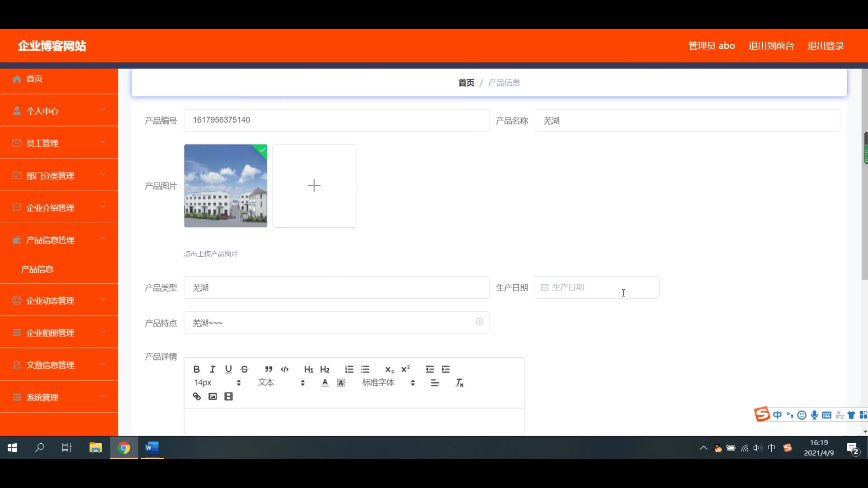
Task: Toggle italic formatting in editor
Action: pos(212,369)
